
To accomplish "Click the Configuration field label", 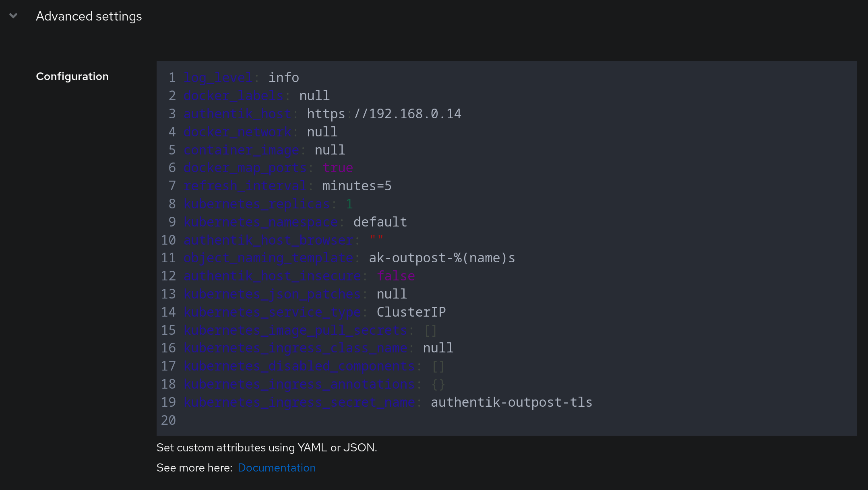I will point(72,76).
